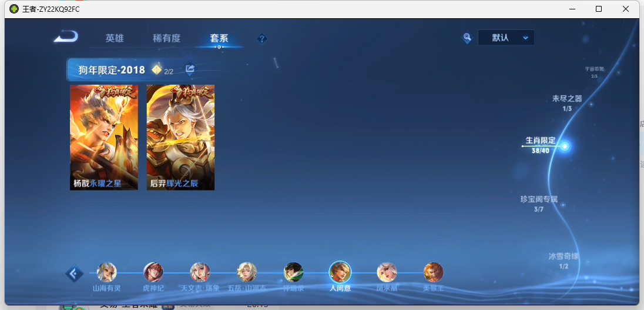Open the 后羿 辉光之辰 skin card
Image resolution: width=644 pixels, height=310 pixels.
180,137
